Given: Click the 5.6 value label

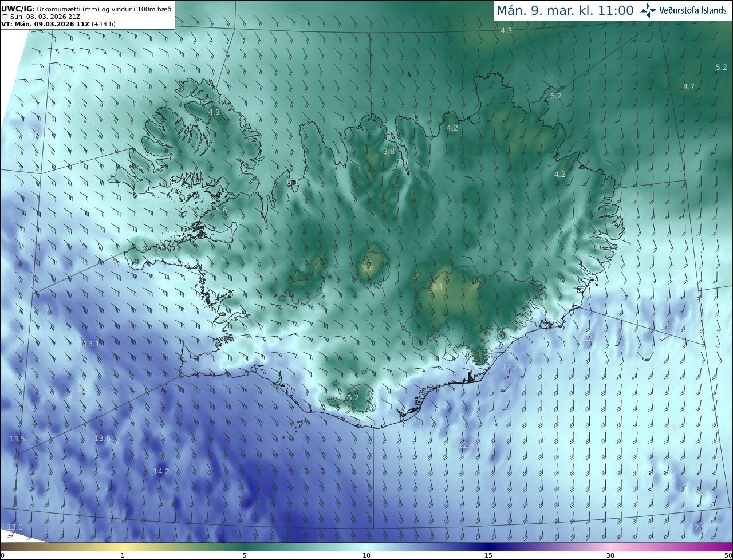Looking at the screenshot, I should coord(222,210).
